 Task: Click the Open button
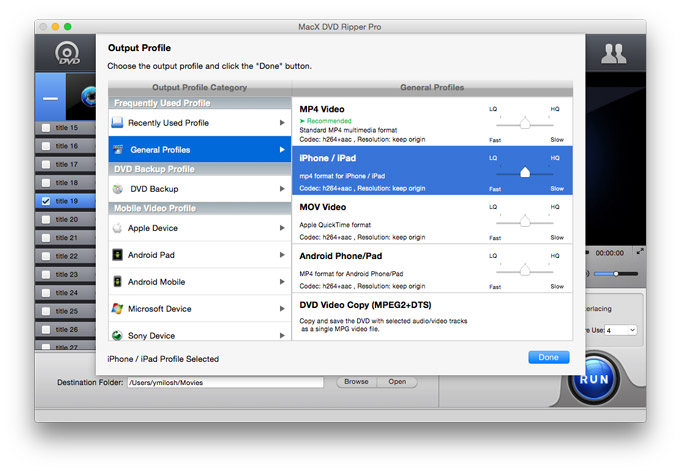pos(397,382)
